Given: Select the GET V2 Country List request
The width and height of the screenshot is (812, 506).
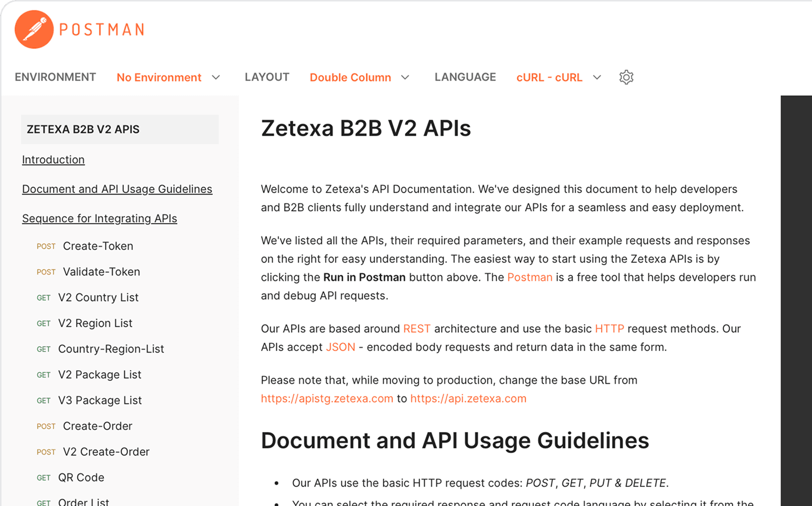Looking at the screenshot, I should point(98,298).
